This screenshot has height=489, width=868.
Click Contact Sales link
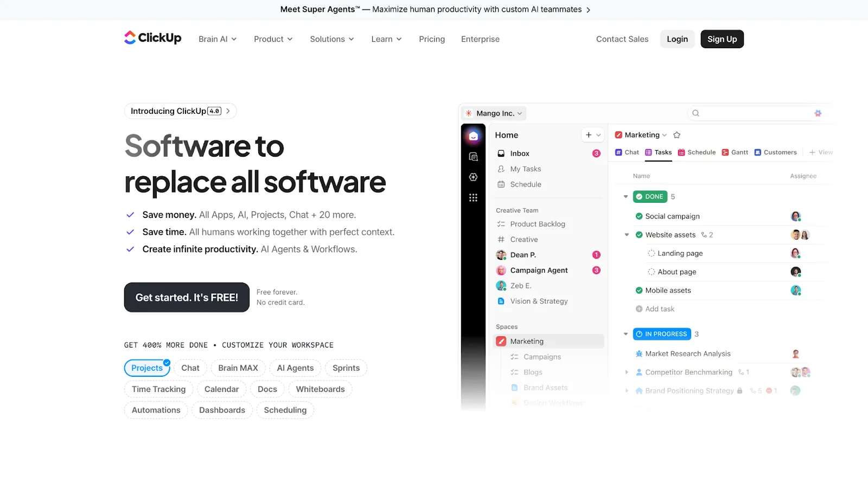[622, 39]
